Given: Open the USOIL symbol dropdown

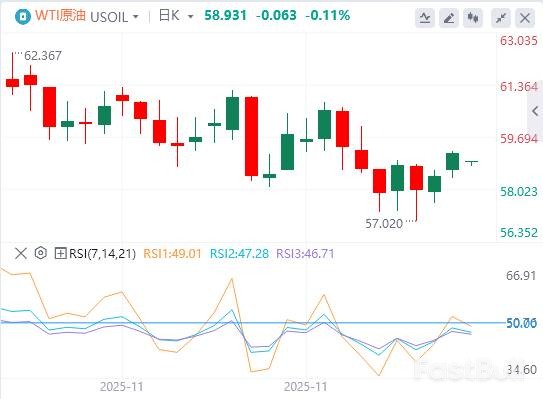Looking at the screenshot, I should (x=114, y=17).
